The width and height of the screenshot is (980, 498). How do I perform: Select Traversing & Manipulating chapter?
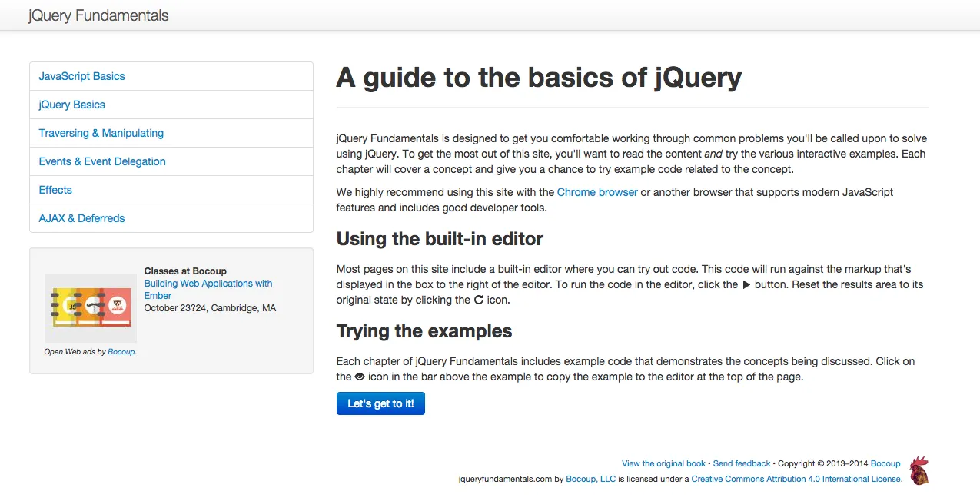pyautogui.click(x=171, y=133)
